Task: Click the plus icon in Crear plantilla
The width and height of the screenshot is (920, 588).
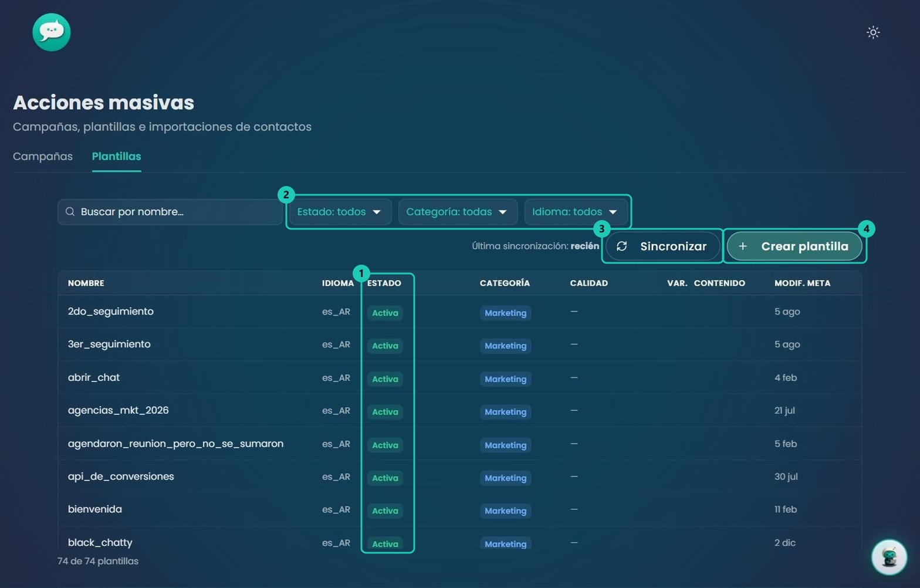Action: tap(743, 246)
